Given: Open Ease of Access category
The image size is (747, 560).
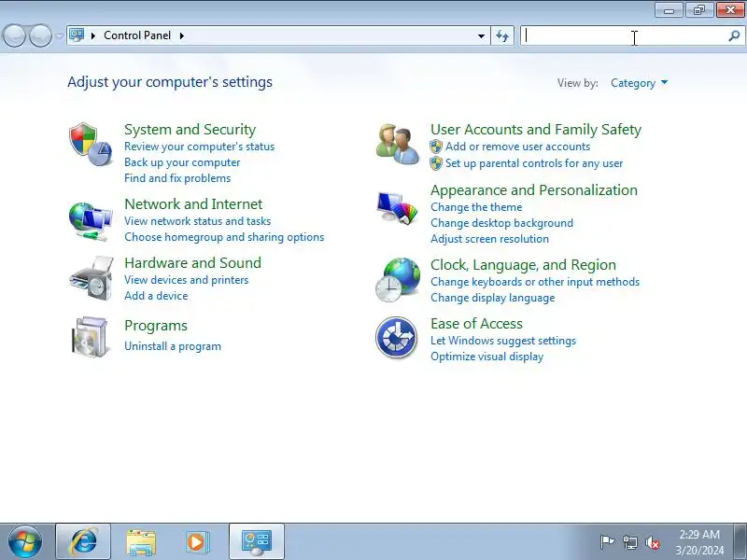Looking at the screenshot, I should [476, 324].
